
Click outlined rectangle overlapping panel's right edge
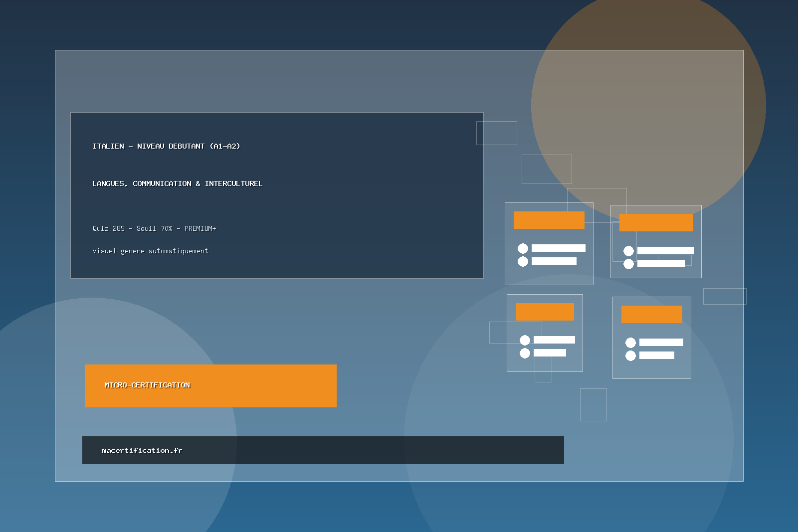tap(724, 296)
